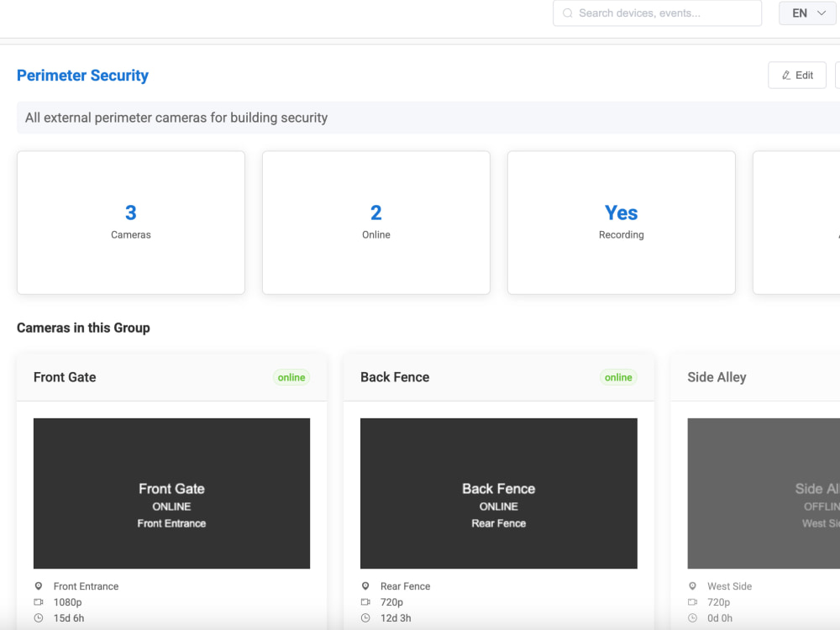The width and height of the screenshot is (840, 630).
Task: Open the EN language dropdown
Action: coord(807,13)
